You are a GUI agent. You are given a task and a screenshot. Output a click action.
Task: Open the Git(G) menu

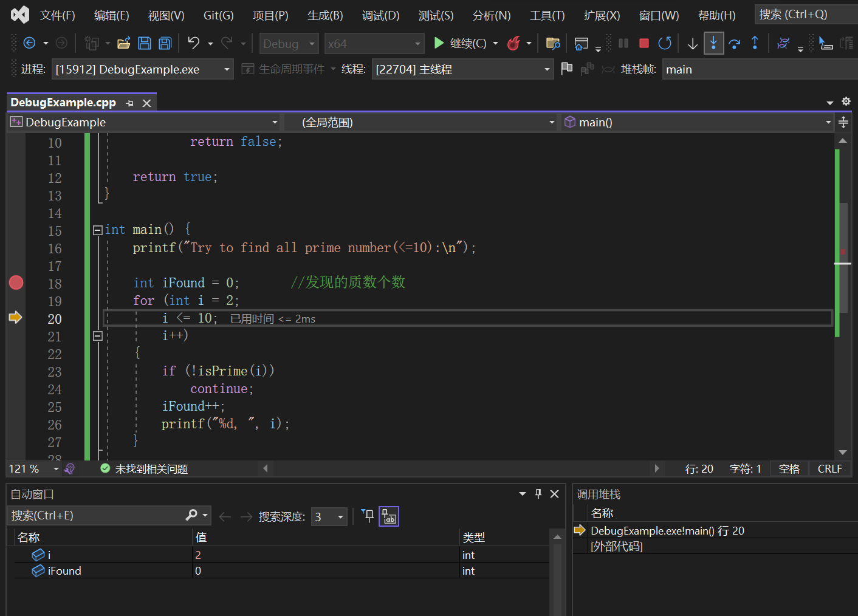tap(218, 15)
